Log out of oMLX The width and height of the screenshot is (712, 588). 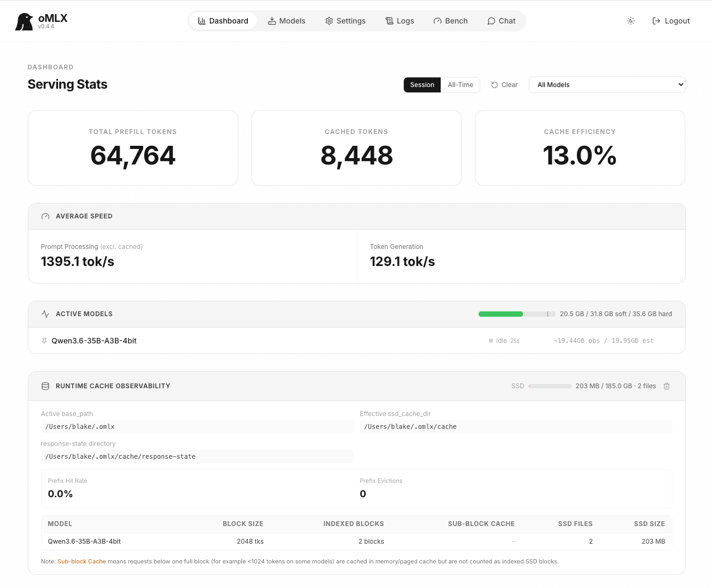coord(671,21)
